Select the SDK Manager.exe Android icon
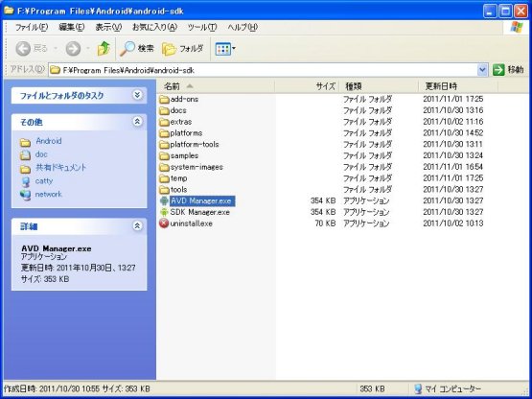The width and height of the screenshot is (532, 399). click(x=164, y=212)
